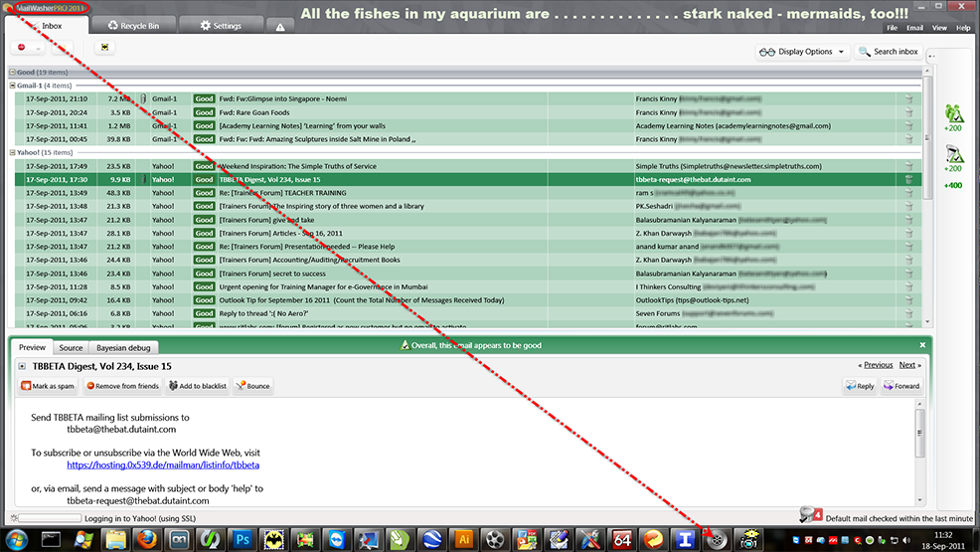Open the dropdown arrow beside the red stop button
The image size is (980, 552).
pyautogui.click(x=38, y=48)
